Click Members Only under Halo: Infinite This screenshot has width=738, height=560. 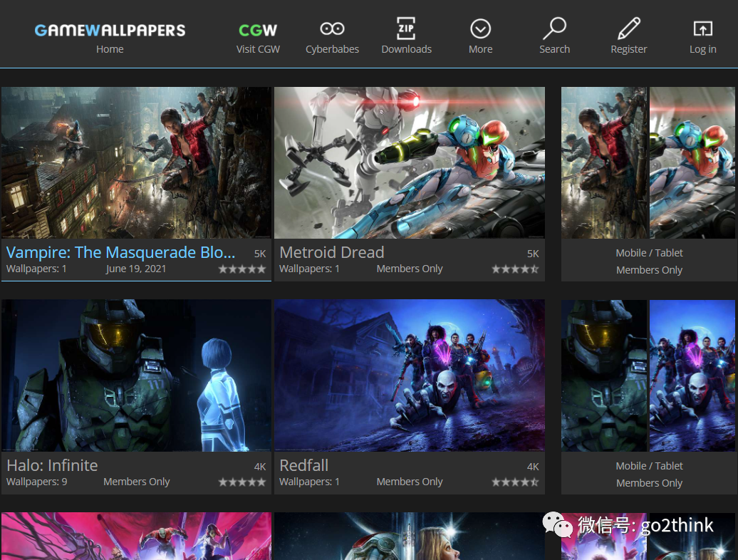[137, 482]
